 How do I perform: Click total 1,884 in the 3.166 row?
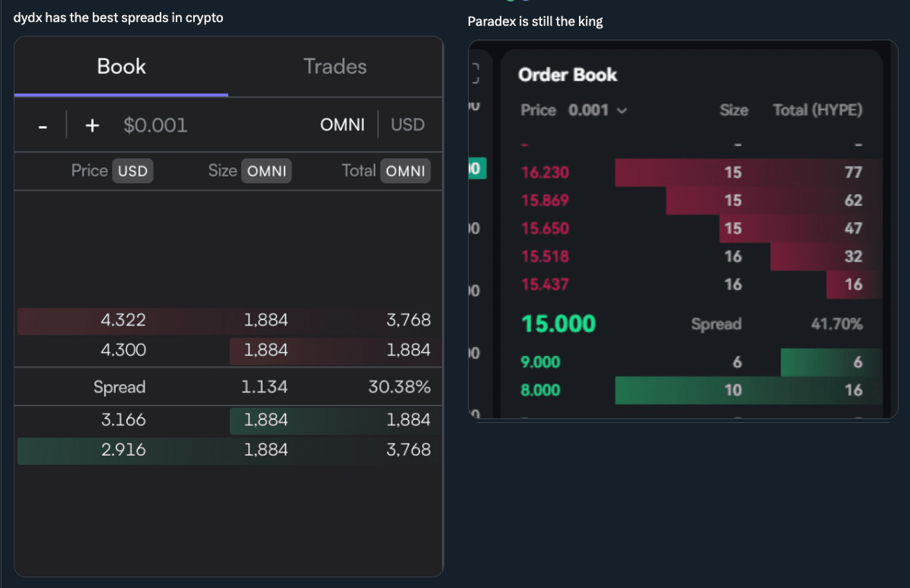point(409,420)
